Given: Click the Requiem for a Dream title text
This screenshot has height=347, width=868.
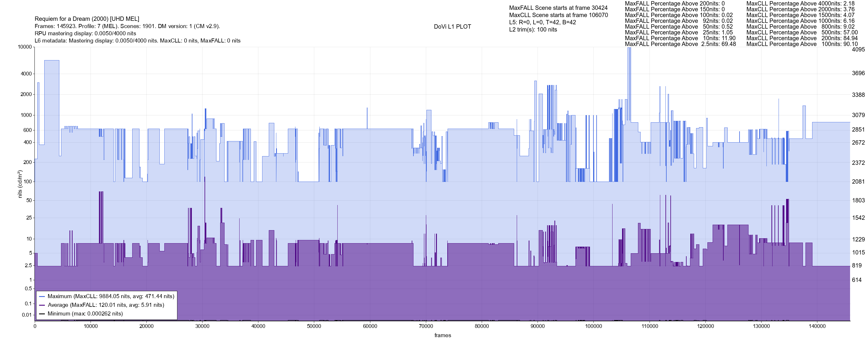Looking at the screenshot, I should click(87, 19).
